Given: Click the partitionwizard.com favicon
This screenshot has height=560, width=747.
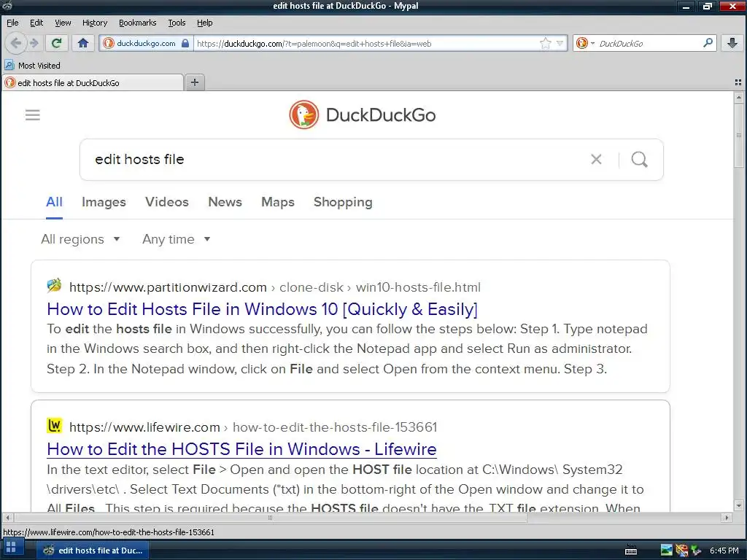Looking at the screenshot, I should (54, 286).
